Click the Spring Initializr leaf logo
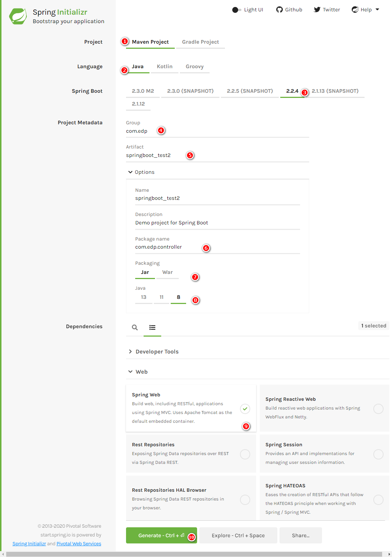Screen dimensions: 392x557 (18, 16)
